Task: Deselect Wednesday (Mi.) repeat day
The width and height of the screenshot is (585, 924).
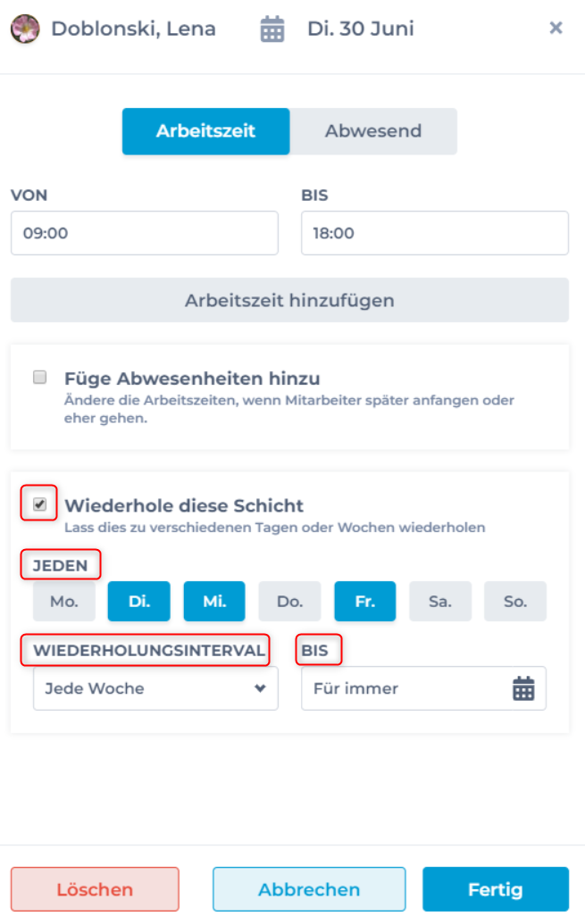Action: click(x=214, y=601)
